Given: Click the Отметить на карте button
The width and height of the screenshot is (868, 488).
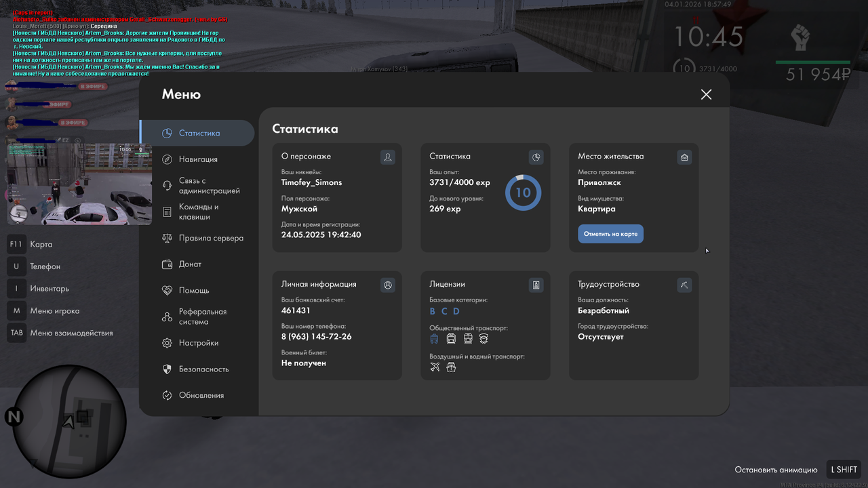Looking at the screenshot, I should tap(610, 234).
